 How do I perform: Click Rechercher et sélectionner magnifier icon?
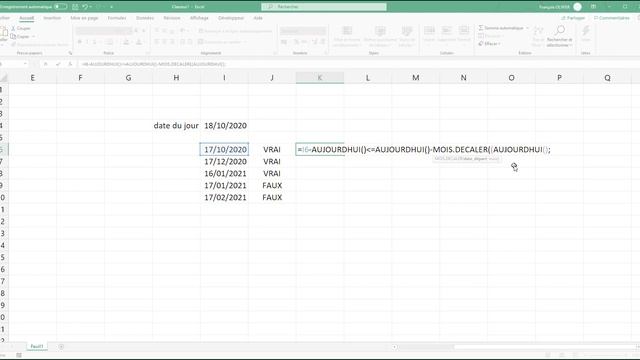(560, 31)
